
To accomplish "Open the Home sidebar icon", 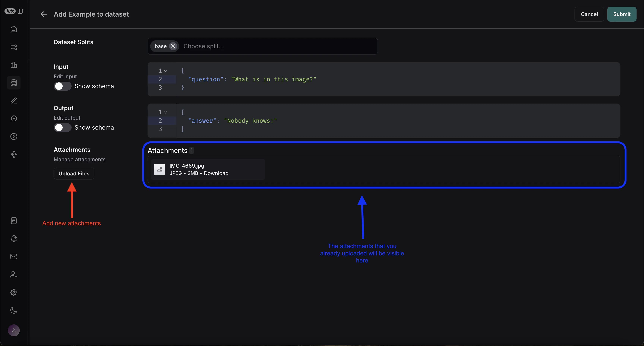I will coord(14,29).
